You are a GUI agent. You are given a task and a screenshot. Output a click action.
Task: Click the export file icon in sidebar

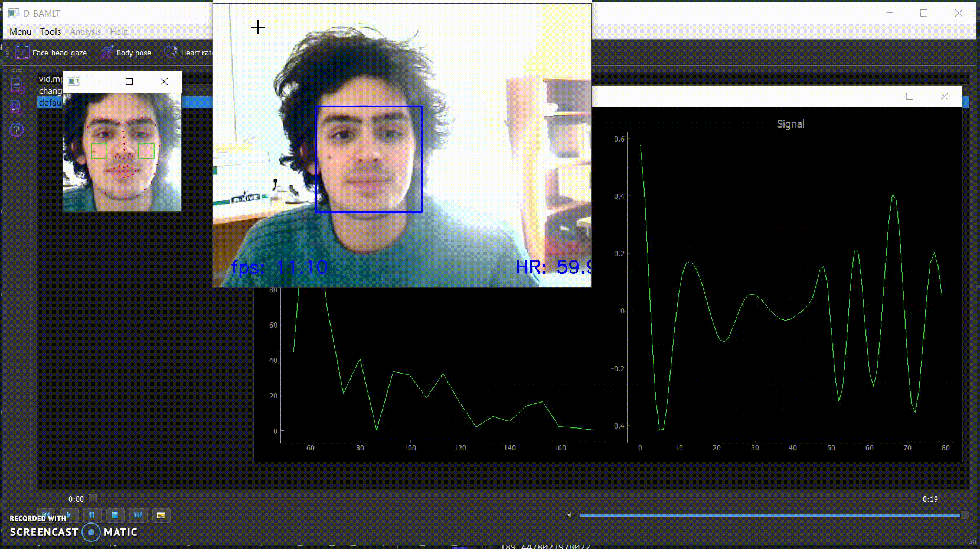[x=17, y=107]
